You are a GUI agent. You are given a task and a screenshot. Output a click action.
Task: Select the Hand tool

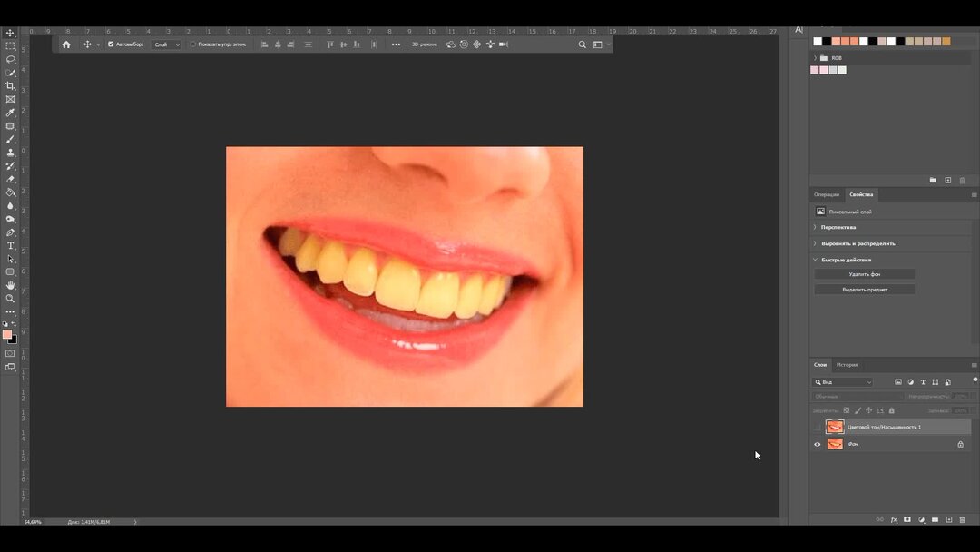[10, 285]
